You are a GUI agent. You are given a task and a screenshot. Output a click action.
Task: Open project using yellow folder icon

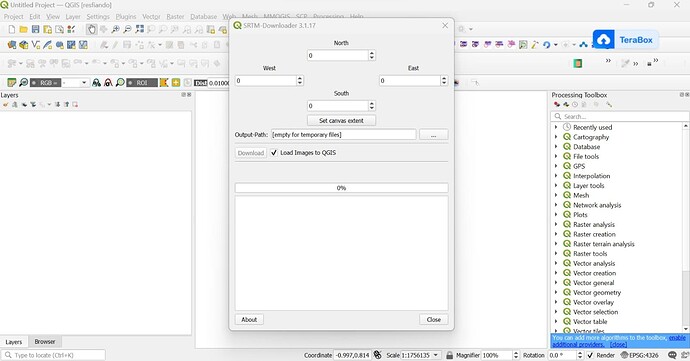click(23, 29)
